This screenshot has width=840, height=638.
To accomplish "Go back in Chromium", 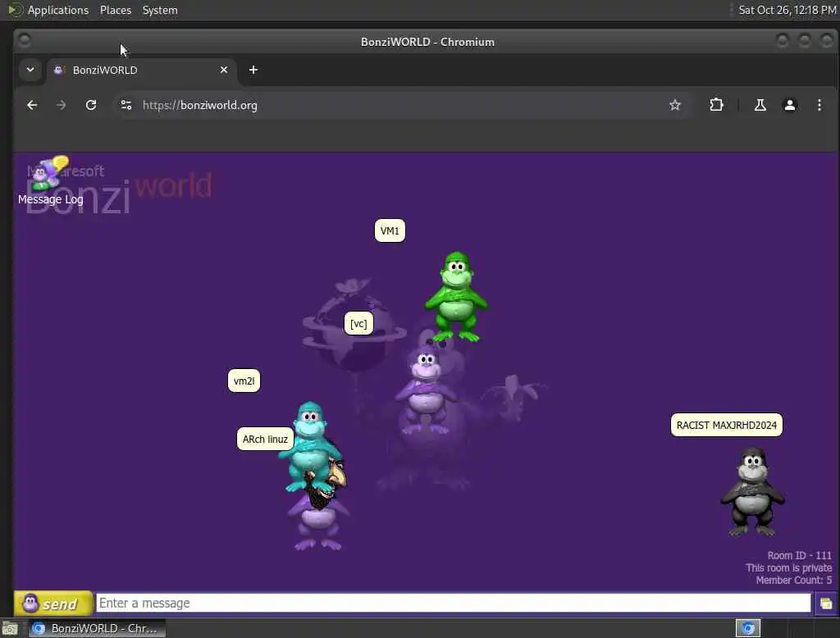I will pos(32,105).
